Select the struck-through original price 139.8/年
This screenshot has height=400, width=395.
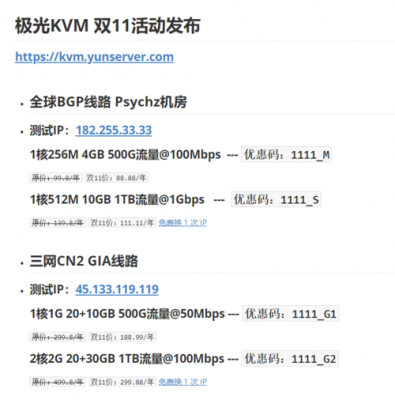click(58, 222)
